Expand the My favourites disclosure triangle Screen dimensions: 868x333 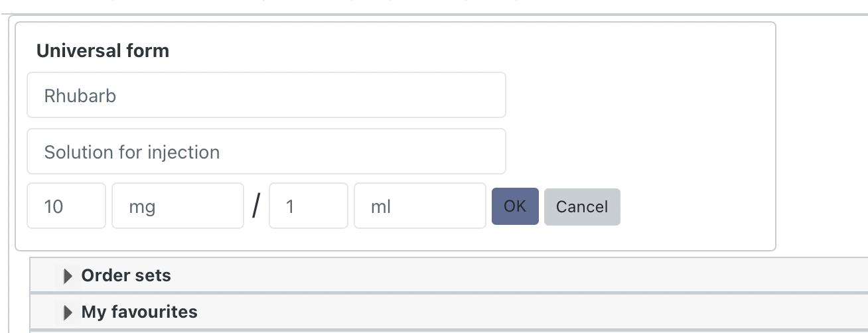point(67,312)
